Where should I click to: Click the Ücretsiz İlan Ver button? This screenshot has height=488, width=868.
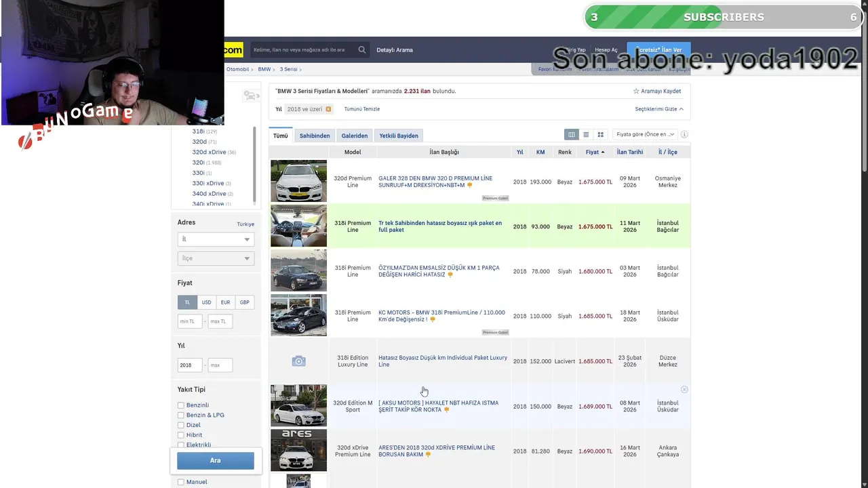(x=659, y=50)
